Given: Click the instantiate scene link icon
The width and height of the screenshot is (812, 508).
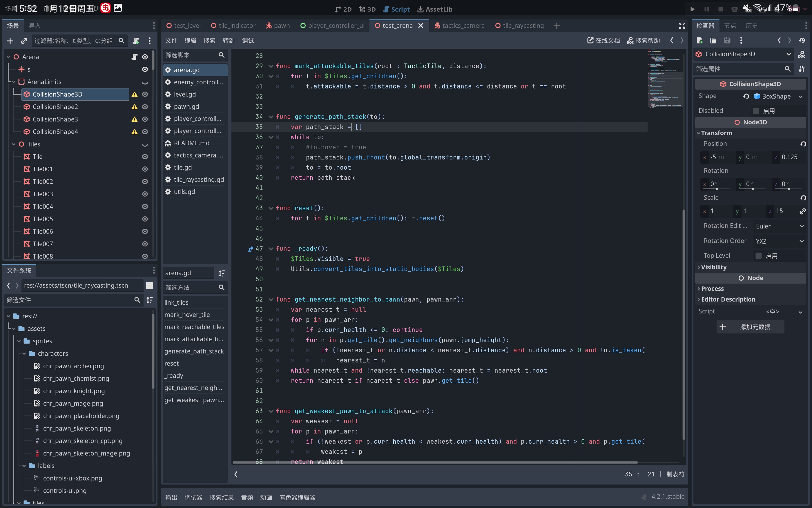Looking at the screenshot, I should (x=24, y=41).
